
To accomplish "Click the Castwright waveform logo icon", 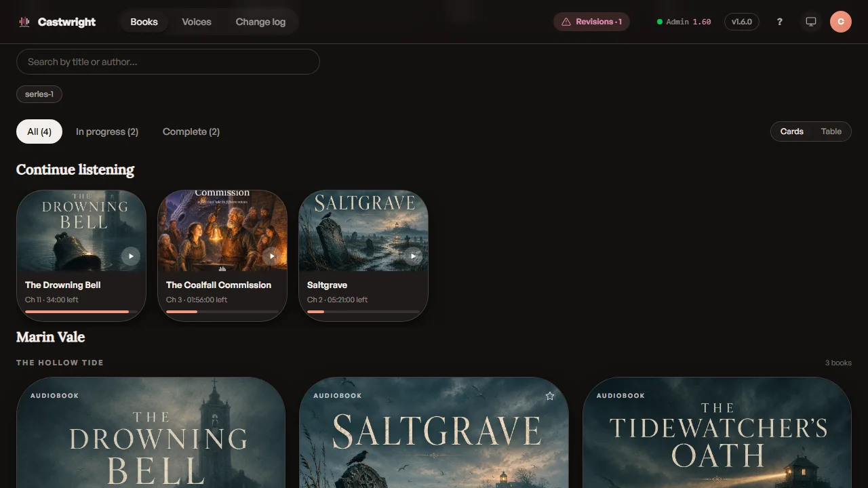I will point(24,22).
